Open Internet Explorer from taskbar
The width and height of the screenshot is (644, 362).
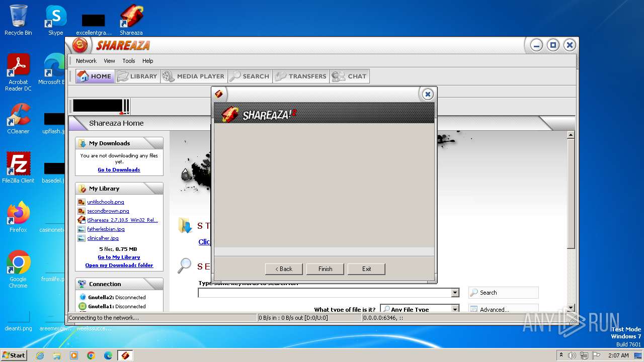[x=40, y=355]
